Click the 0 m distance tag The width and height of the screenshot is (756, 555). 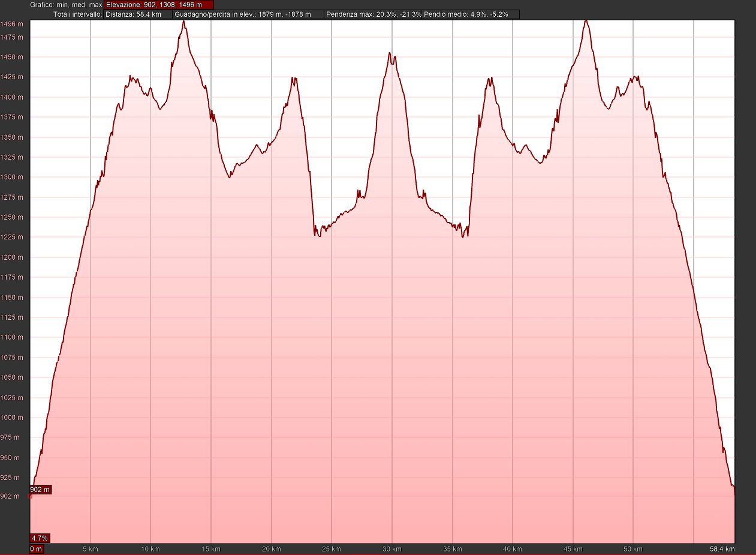tap(37, 549)
